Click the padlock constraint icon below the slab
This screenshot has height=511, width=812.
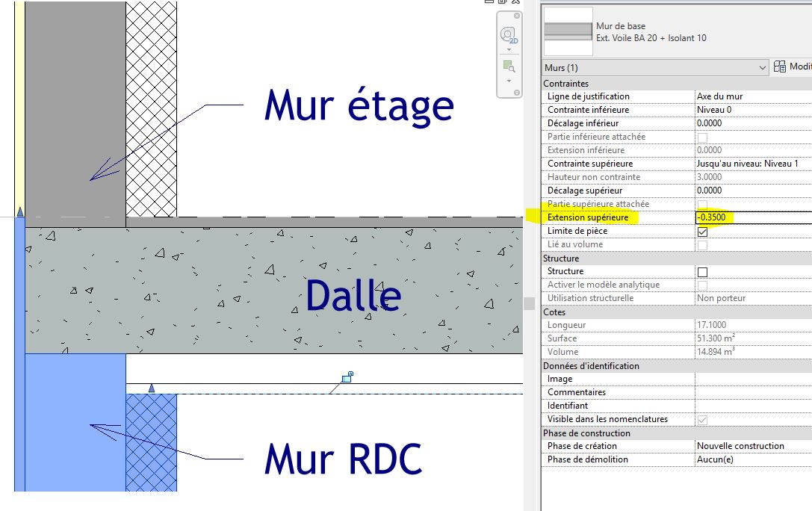[x=347, y=377]
